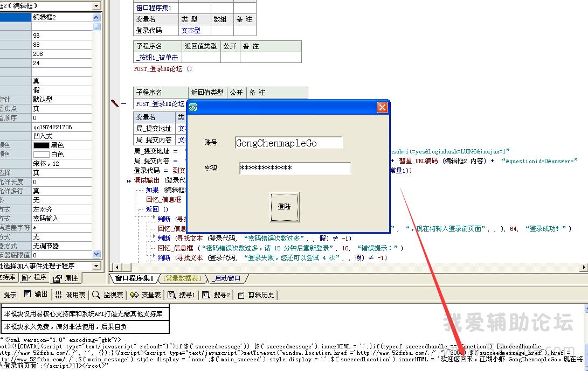Screen dimensions: 588x371
Task: Open the 输出 output tab
Action: pyautogui.click(x=36, y=295)
